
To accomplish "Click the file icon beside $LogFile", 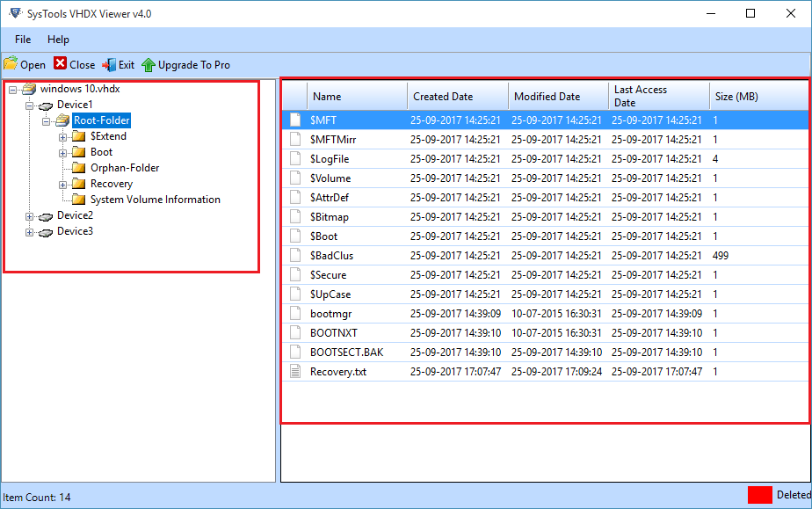I will coord(295,158).
